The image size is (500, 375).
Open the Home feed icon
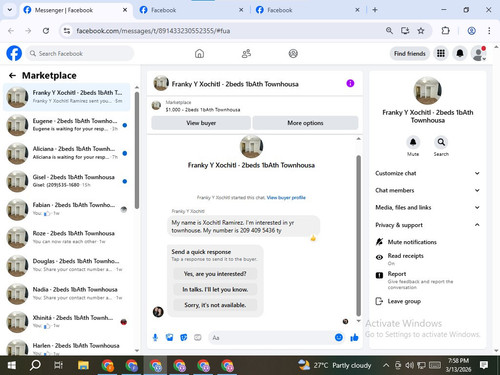tap(199, 53)
